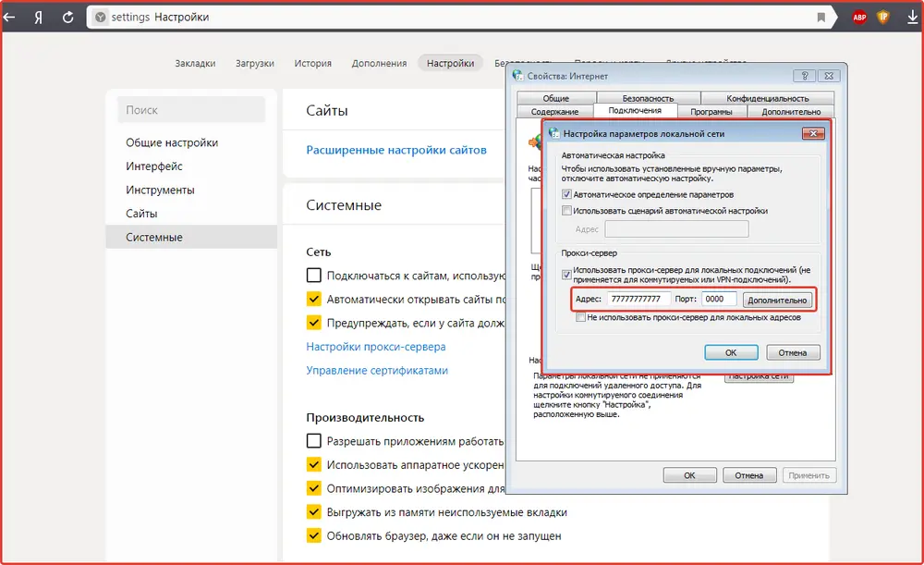Click the proxy Адрес input field
The height and width of the screenshot is (565, 924).
[x=638, y=299]
